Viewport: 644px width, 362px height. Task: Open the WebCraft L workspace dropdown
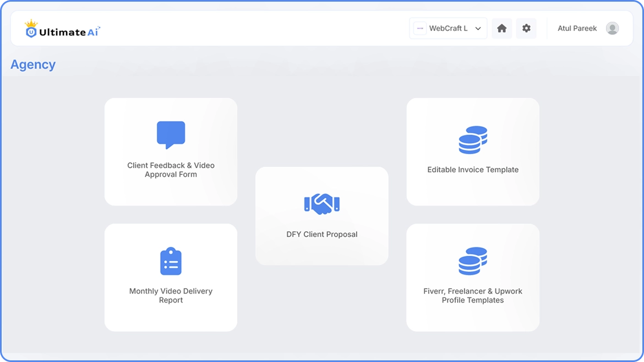pos(448,28)
